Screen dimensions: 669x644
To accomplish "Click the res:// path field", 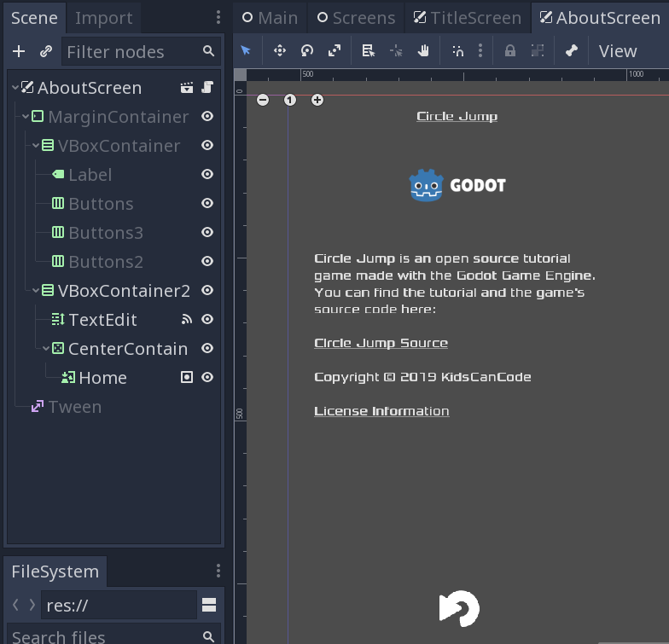I will point(119,605).
